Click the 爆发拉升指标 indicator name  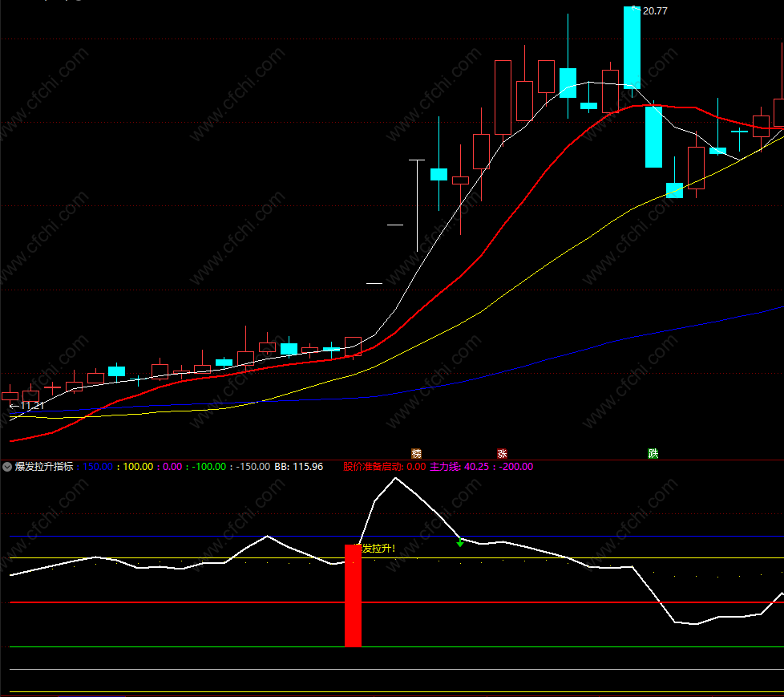tap(44, 467)
